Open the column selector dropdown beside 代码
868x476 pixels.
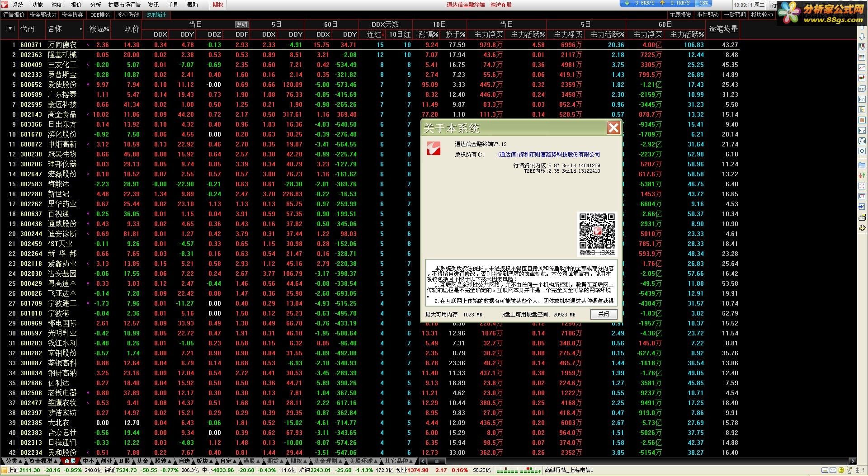point(10,29)
